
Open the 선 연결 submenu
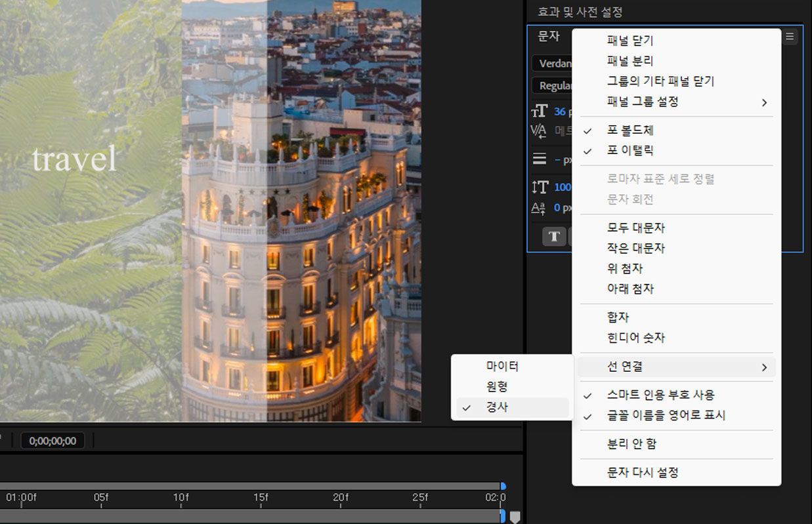coord(677,367)
